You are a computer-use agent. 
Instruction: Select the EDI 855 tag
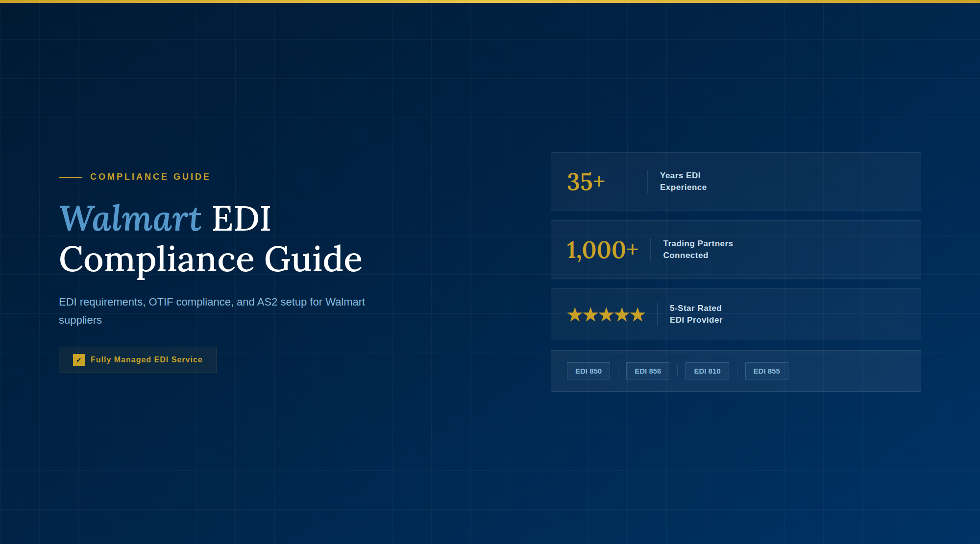click(x=766, y=371)
